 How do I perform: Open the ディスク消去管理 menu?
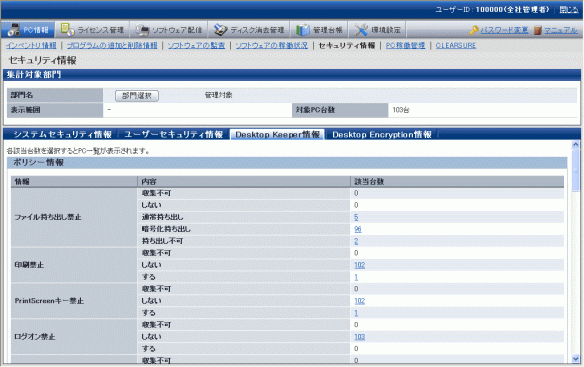coord(257,30)
